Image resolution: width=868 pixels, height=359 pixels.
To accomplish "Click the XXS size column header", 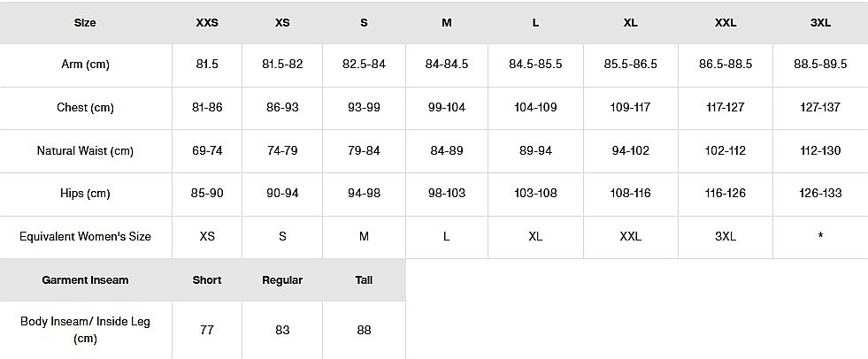I will (x=206, y=22).
